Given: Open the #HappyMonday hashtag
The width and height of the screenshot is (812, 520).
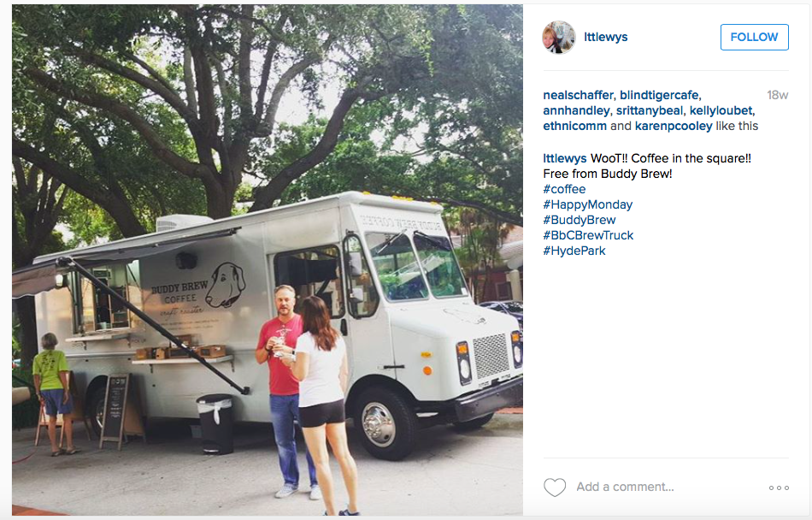Looking at the screenshot, I should 588,204.
